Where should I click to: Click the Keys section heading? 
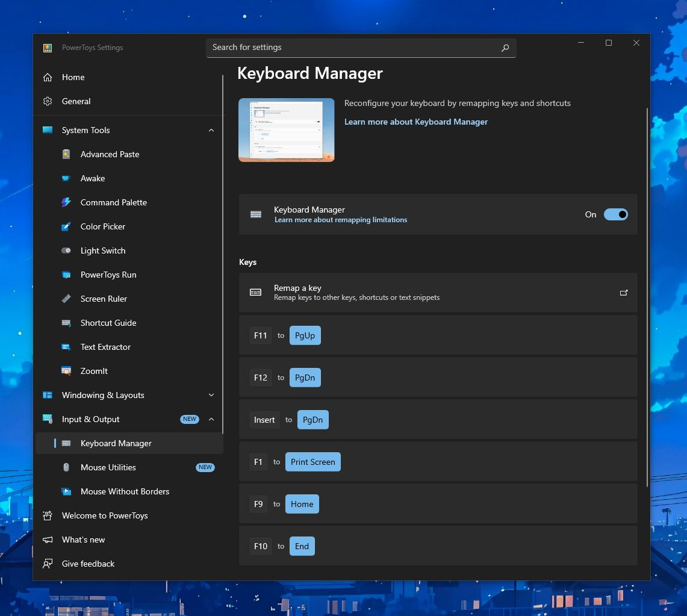[247, 262]
